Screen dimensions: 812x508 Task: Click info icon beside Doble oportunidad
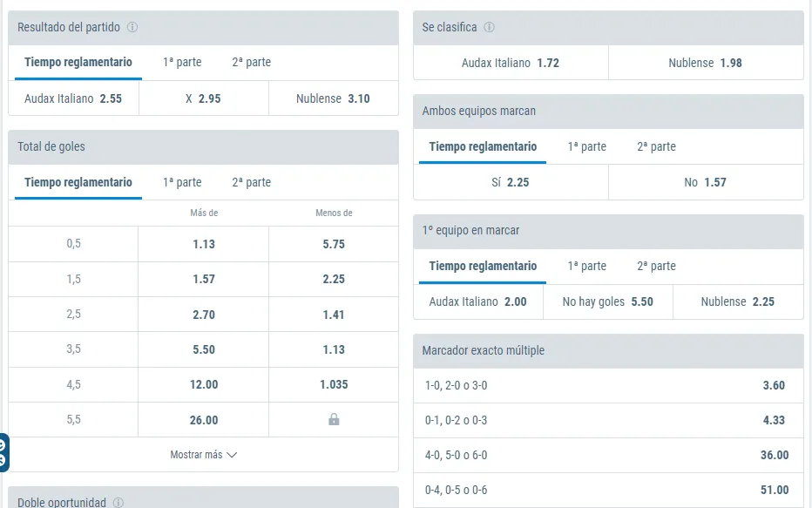tap(118, 503)
